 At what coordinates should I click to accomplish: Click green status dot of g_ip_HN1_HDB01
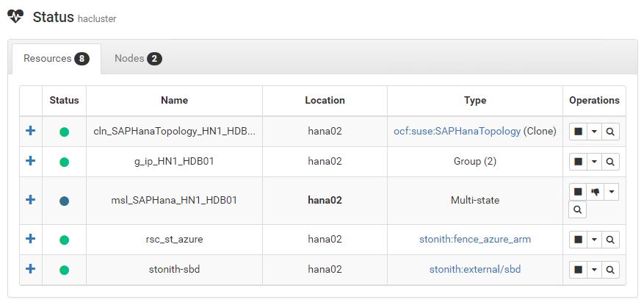coord(64,162)
